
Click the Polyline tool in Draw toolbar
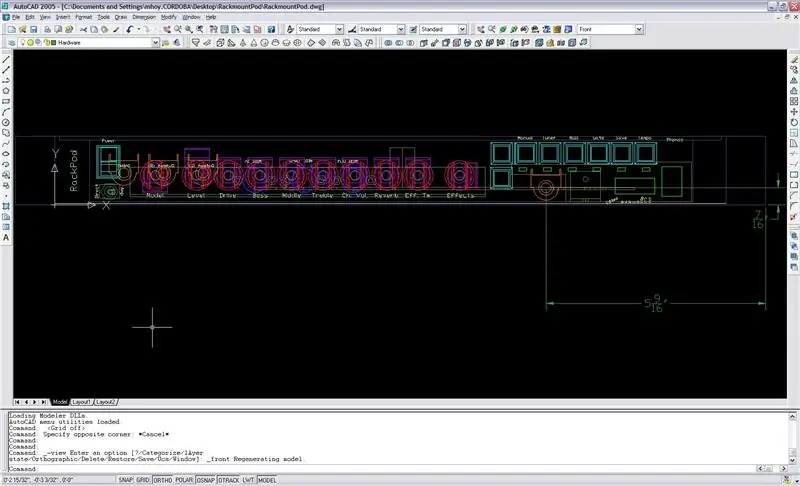(6, 80)
